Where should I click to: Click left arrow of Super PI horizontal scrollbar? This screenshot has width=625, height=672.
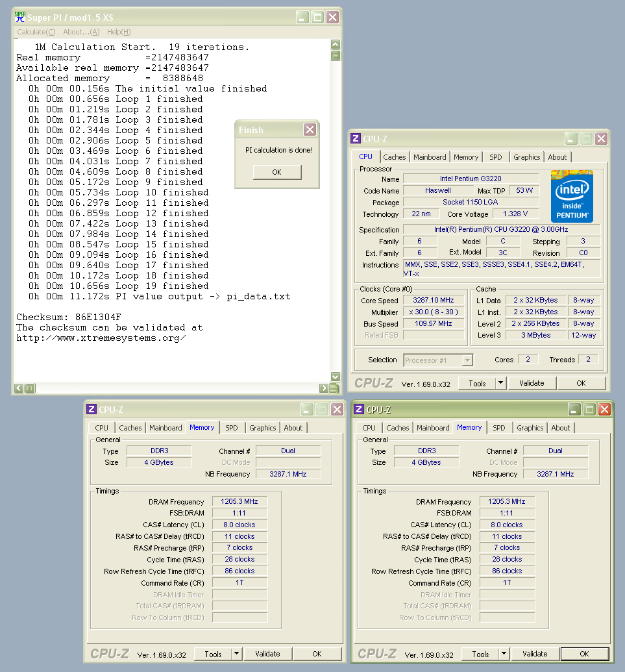tap(19, 388)
